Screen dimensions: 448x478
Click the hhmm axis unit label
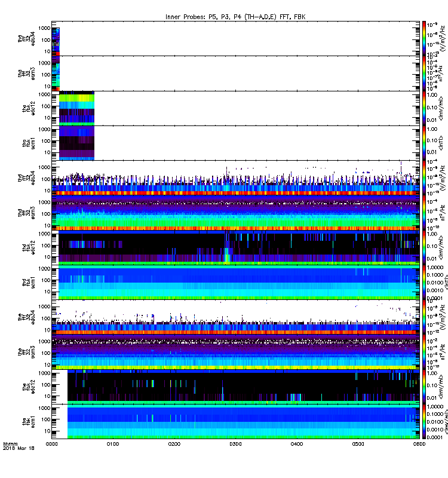pyautogui.click(x=10, y=444)
